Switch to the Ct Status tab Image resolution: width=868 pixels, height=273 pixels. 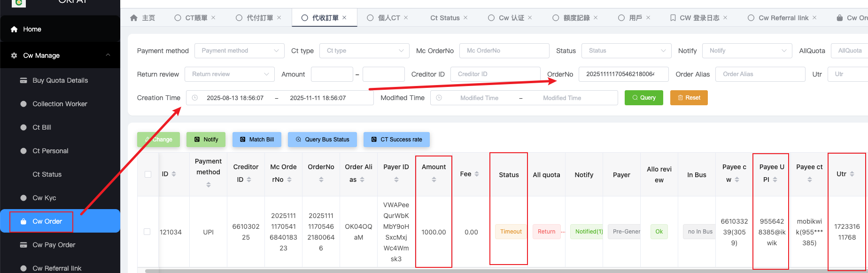pyautogui.click(x=444, y=18)
